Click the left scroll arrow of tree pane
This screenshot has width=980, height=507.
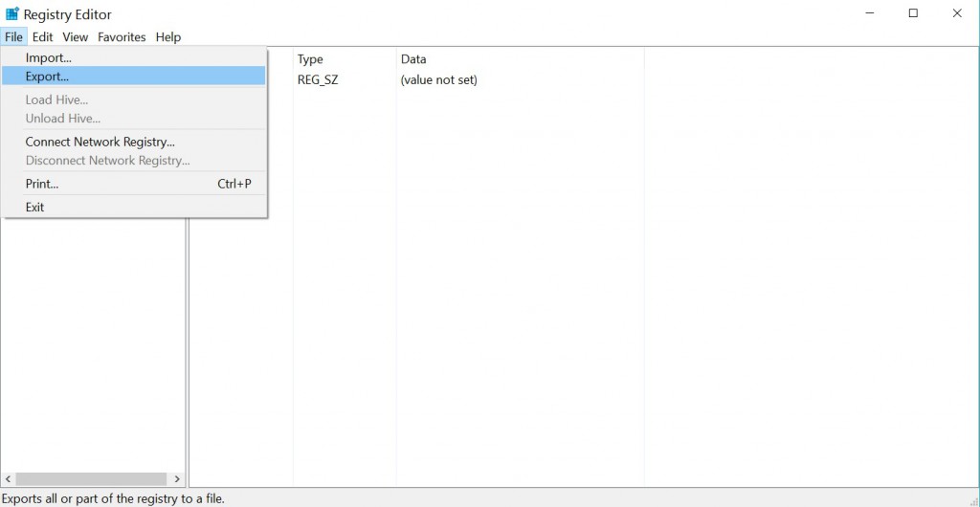point(10,478)
